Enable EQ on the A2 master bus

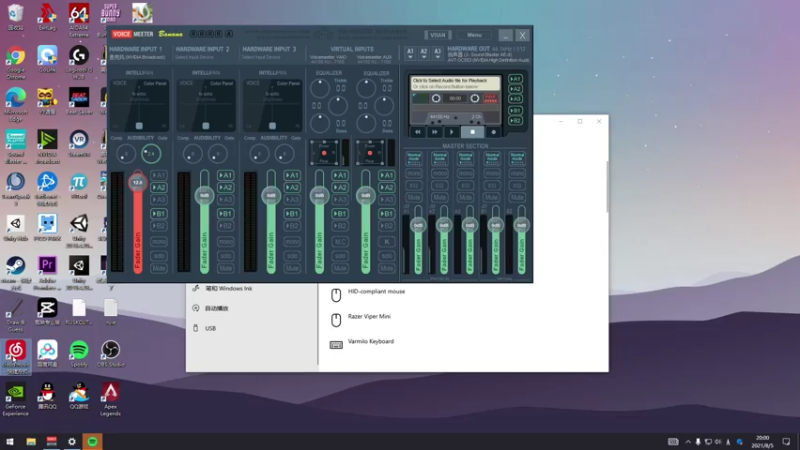pyautogui.click(x=439, y=186)
